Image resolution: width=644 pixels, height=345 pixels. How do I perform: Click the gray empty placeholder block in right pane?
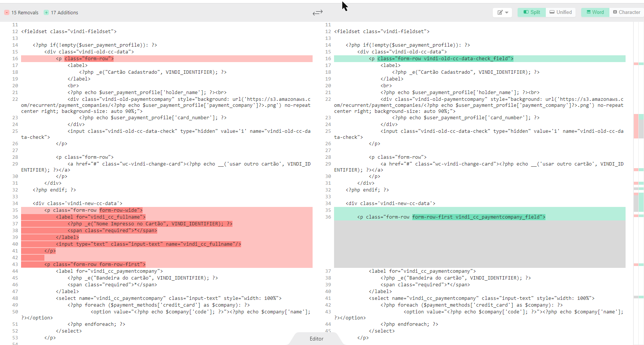pos(480,244)
